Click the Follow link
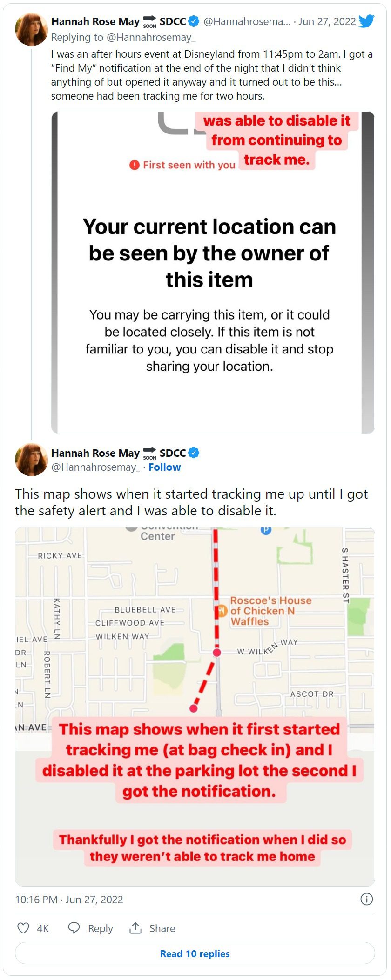This screenshot has width=391, height=980. 164,467
